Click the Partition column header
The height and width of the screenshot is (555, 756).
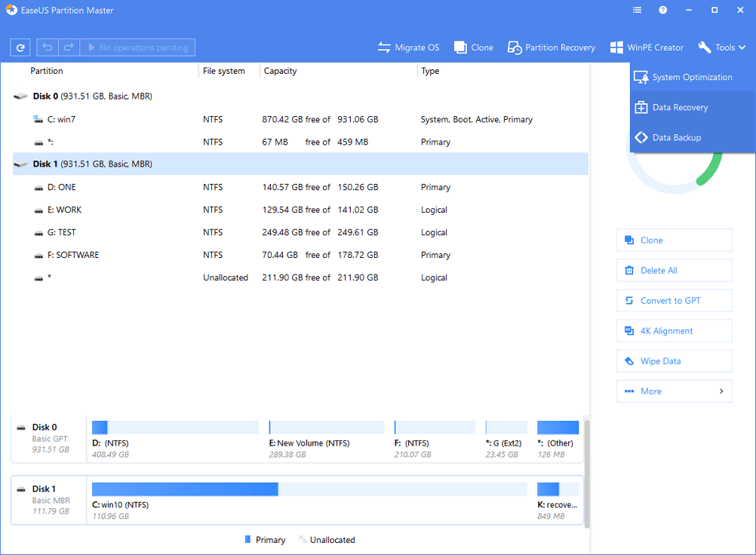point(47,71)
